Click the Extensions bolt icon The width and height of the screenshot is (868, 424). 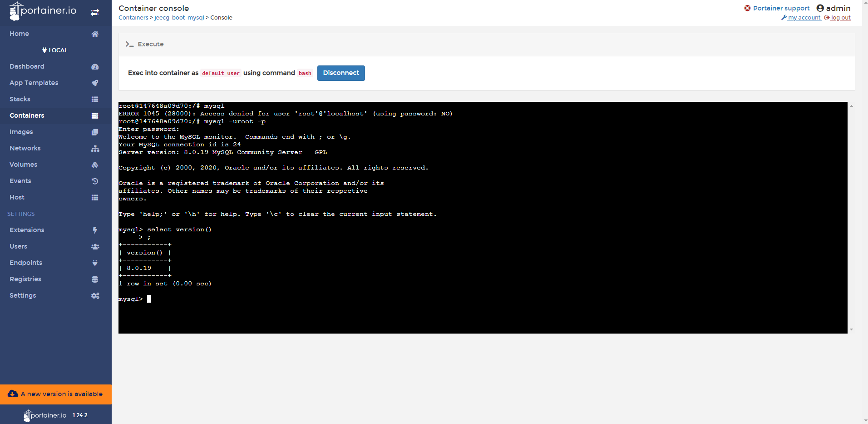(x=95, y=230)
